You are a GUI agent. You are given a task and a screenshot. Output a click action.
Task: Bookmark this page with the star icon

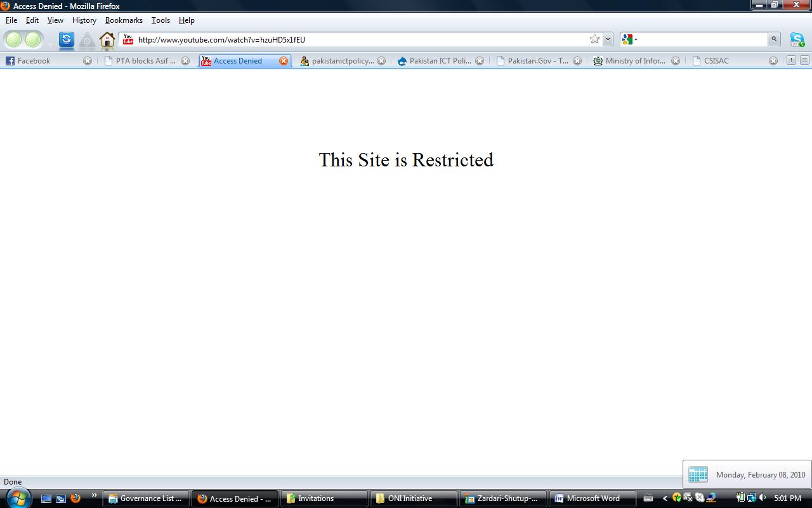[x=594, y=39]
